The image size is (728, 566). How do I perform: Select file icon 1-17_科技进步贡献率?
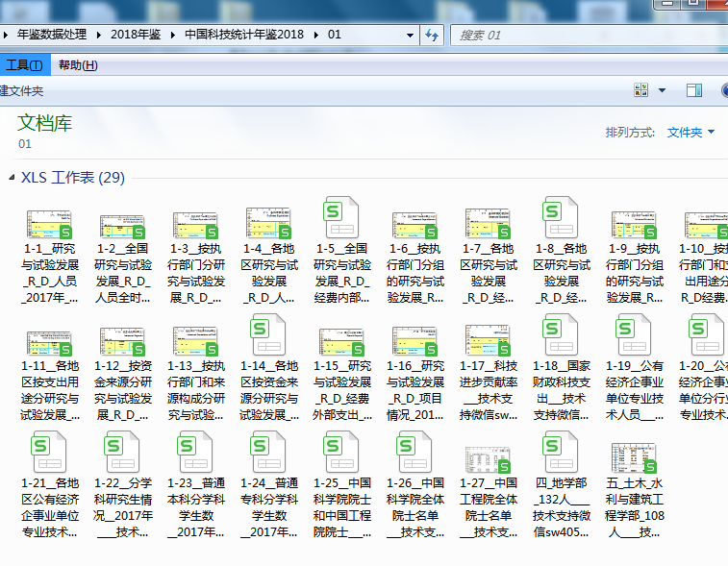[x=488, y=340]
